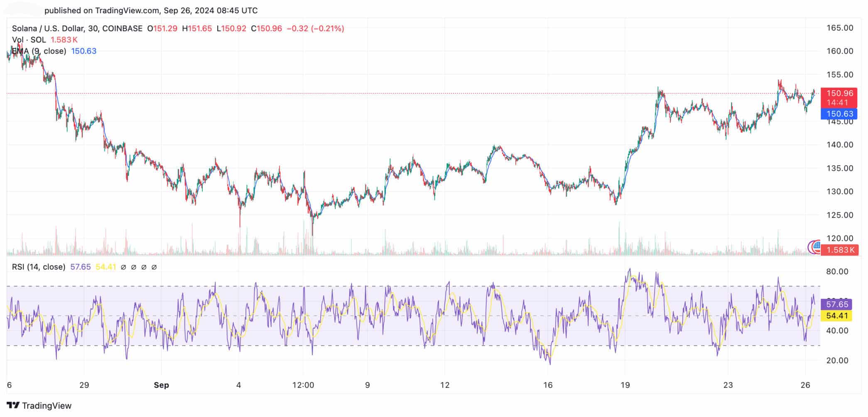Click the red 1.583K volume axis label
868x417 pixels.
coord(840,250)
